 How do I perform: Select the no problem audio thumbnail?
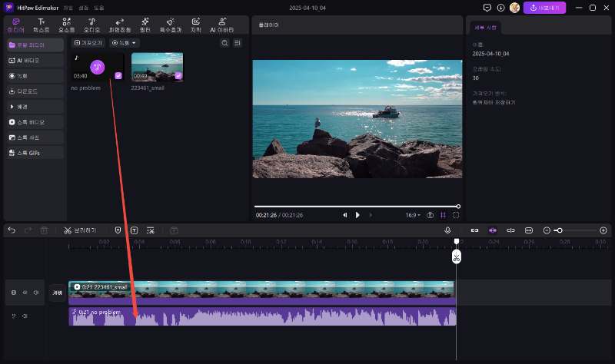pyautogui.click(x=98, y=67)
